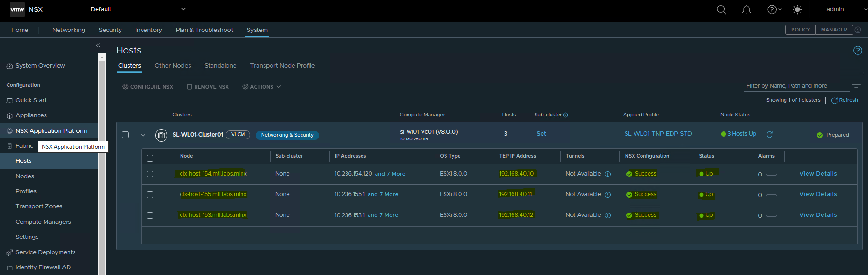Open the search magnifier icon
This screenshot has height=275, width=868.
tap(721, 9)
